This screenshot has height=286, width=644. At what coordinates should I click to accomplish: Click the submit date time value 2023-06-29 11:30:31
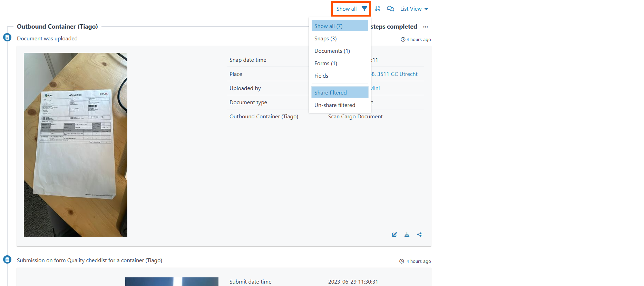pyautogui.click(x=353, y=282)
